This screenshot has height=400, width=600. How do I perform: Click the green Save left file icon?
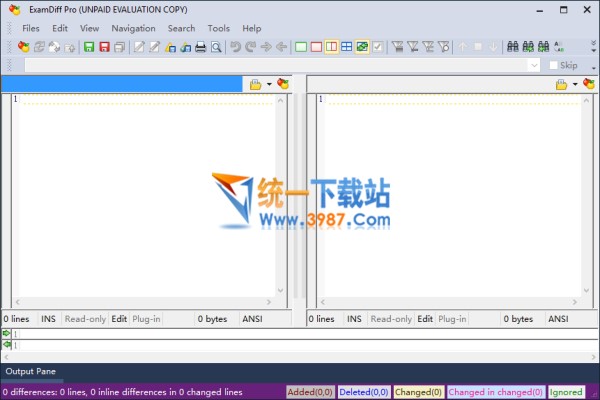89,47
